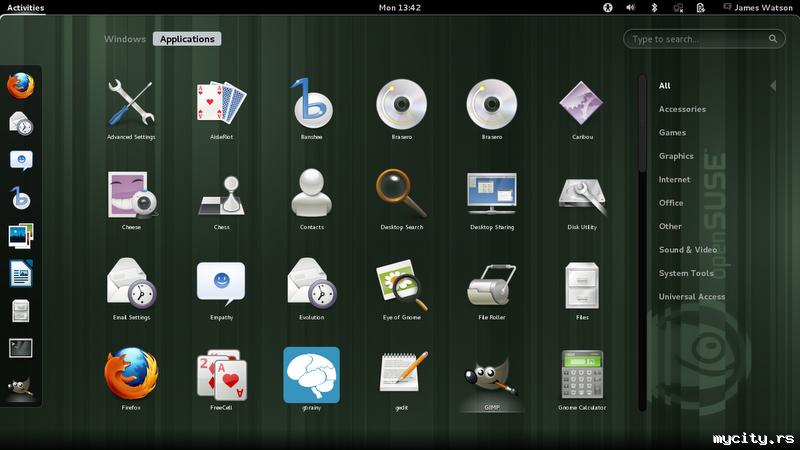
Task: Switch to the Windows view tab
Action: coord(125,39)
